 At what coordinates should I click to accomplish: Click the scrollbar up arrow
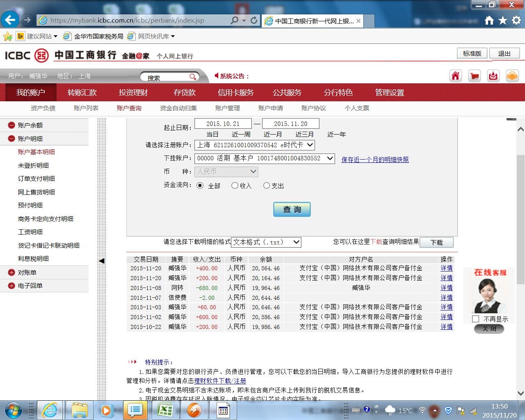pyautogui.click(x=520, y=130)
